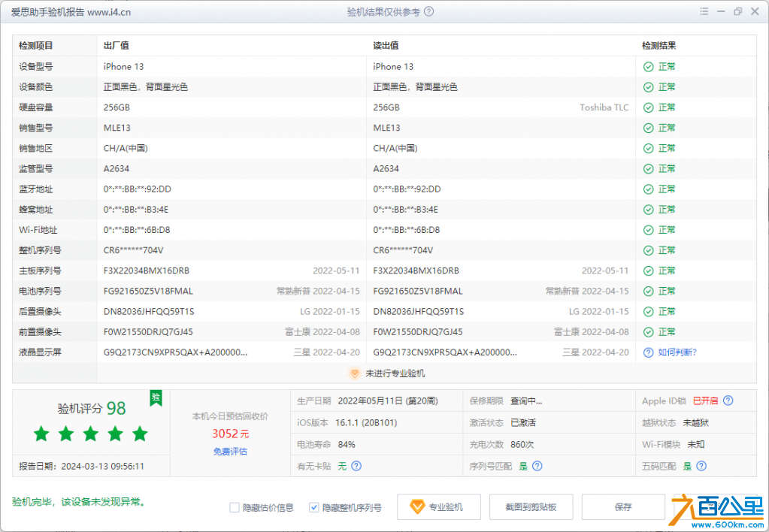Select the factory value A2634
The width and height of the screenshot is (769, 532).
click(117, 168)
